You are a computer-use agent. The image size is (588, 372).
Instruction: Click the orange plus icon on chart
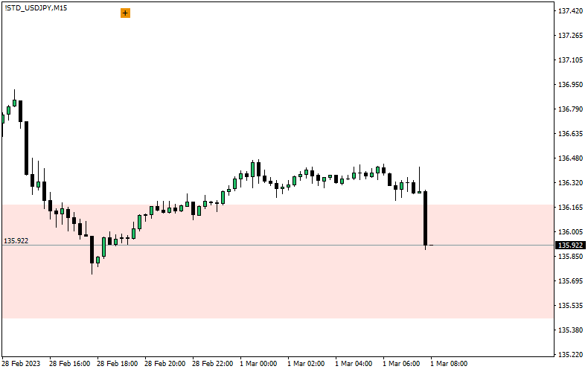pyautogui.click(x=125, y=13)
